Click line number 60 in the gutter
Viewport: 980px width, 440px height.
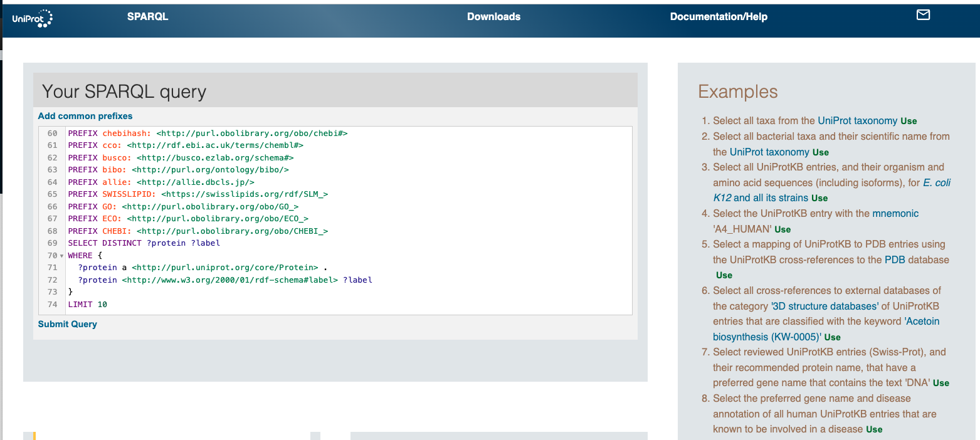click(x=52, y=134)
